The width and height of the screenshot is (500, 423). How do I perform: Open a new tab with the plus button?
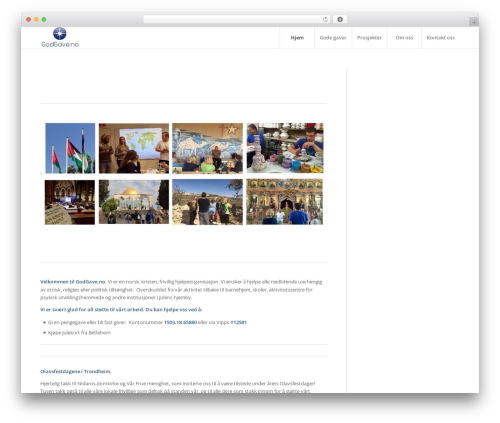click(x=474, y=22)
